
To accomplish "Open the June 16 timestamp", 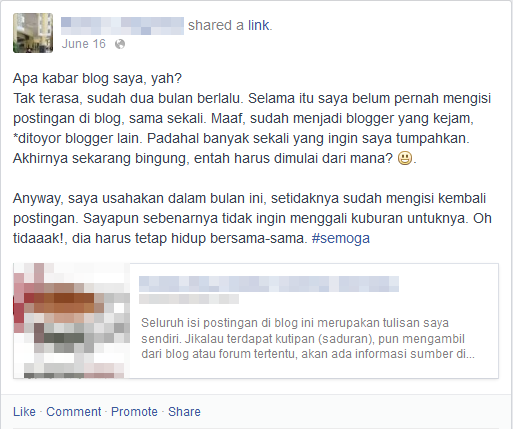I will pos(84,44).
